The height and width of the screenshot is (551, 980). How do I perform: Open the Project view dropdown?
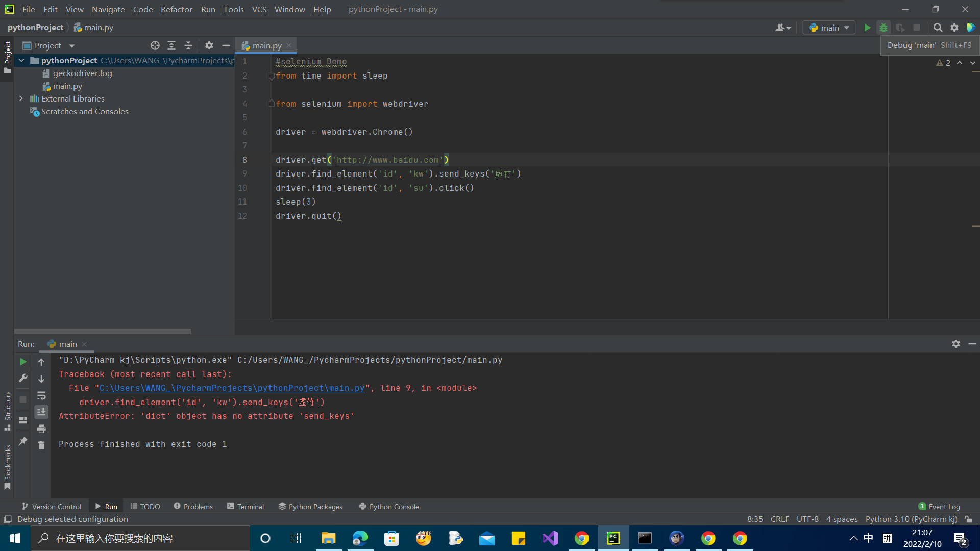[71, 45]
